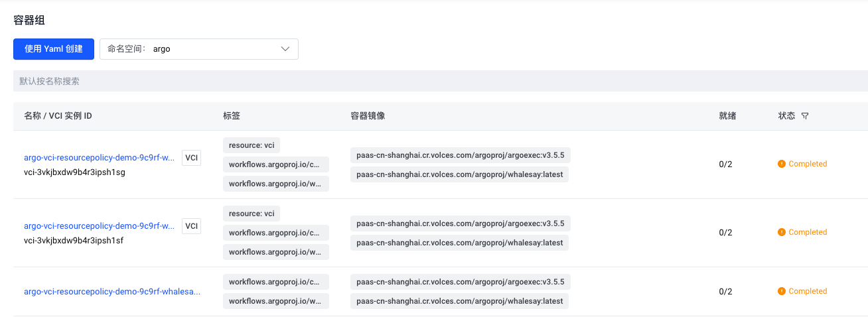Click the 容器镜像 column header
Viewport: 868px width, 317px height.
tap(368, 116)
